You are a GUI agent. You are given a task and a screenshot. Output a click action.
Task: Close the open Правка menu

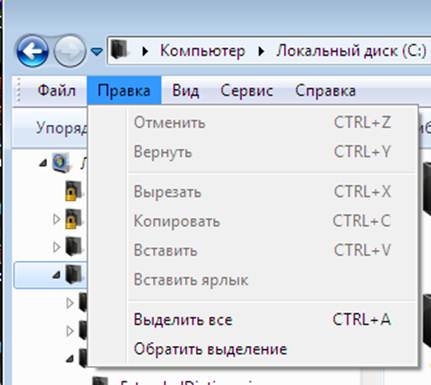124,90
